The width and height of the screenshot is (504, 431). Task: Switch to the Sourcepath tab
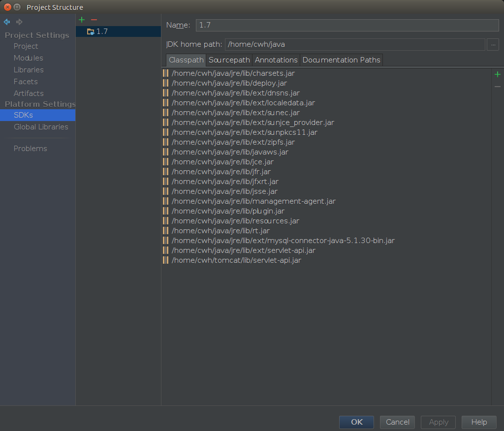tap(229, 60)
